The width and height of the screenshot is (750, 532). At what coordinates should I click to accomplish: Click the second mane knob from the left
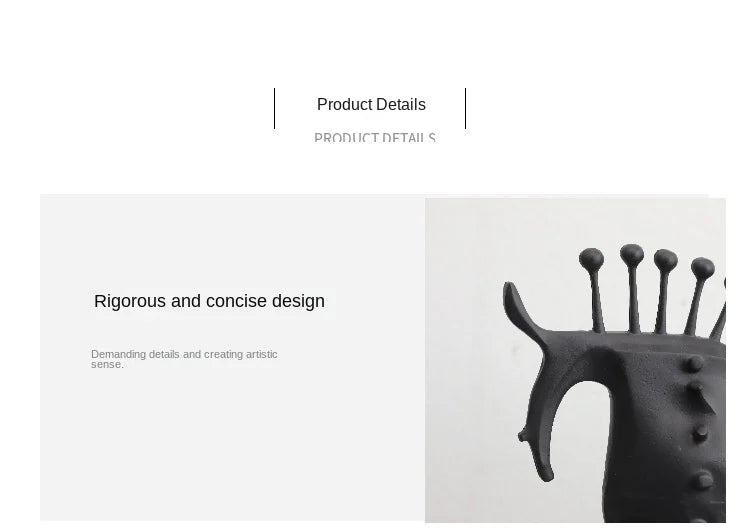pos(632,255)
